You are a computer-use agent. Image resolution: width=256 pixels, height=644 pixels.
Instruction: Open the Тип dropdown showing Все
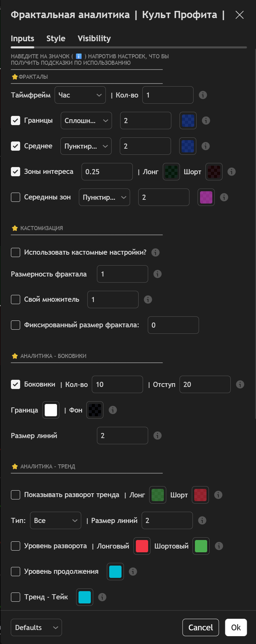(x=56, y=521)
